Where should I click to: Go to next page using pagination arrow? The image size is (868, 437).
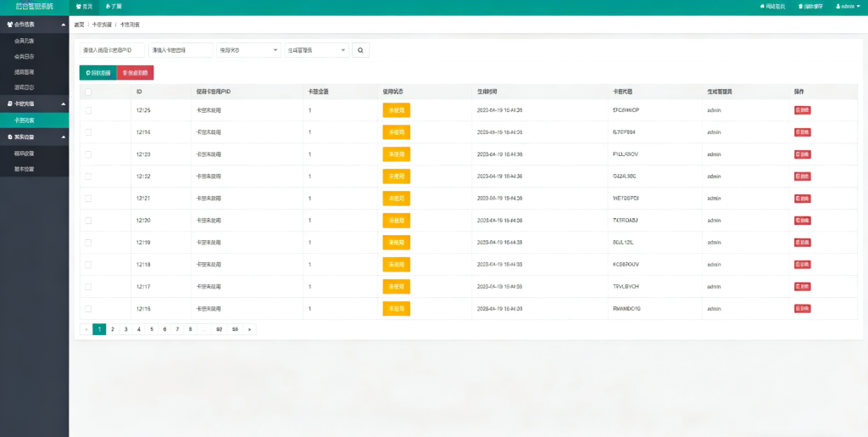(x=249, y=329)
